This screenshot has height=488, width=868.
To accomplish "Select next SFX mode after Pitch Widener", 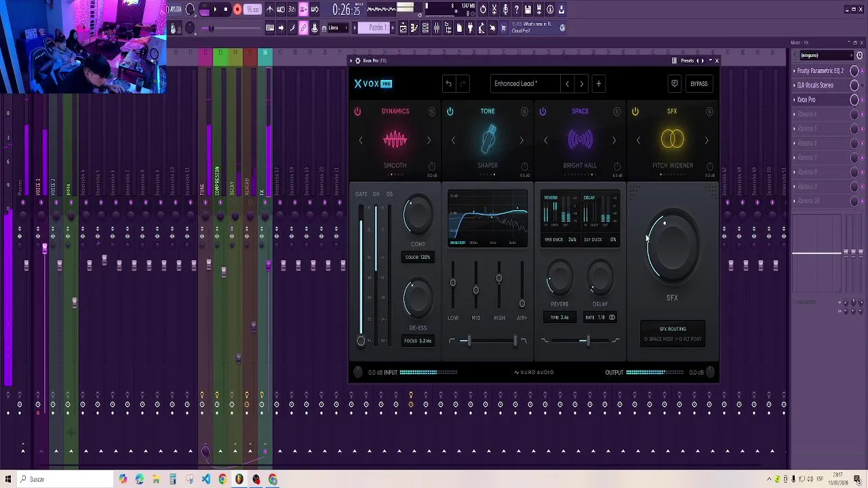I will click(x=707, y=140).
